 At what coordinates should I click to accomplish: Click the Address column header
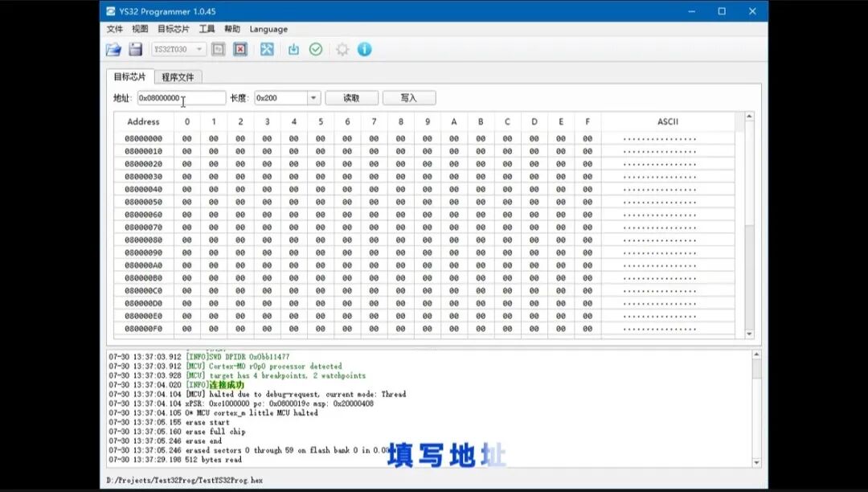pos(143,121)
